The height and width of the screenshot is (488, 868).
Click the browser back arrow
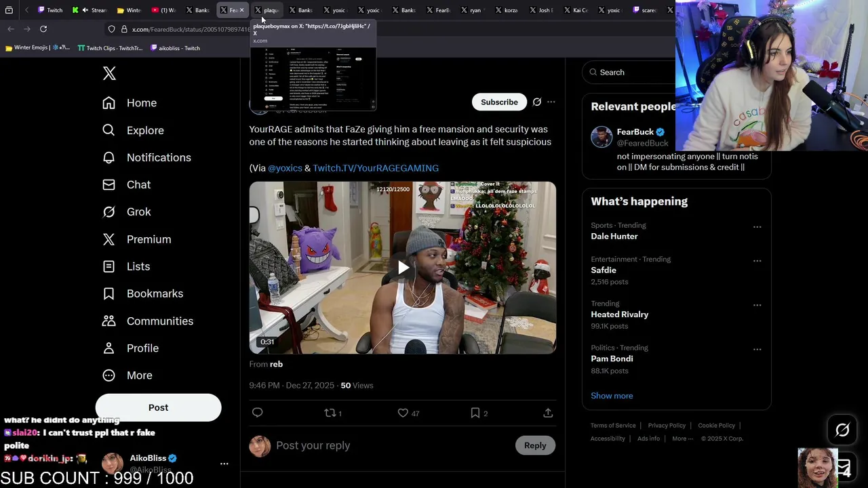(x=11, y=29)
